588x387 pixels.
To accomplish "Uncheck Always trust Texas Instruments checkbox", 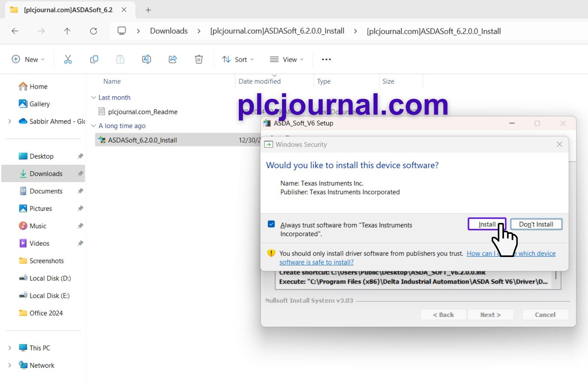I will coord(271,224).
